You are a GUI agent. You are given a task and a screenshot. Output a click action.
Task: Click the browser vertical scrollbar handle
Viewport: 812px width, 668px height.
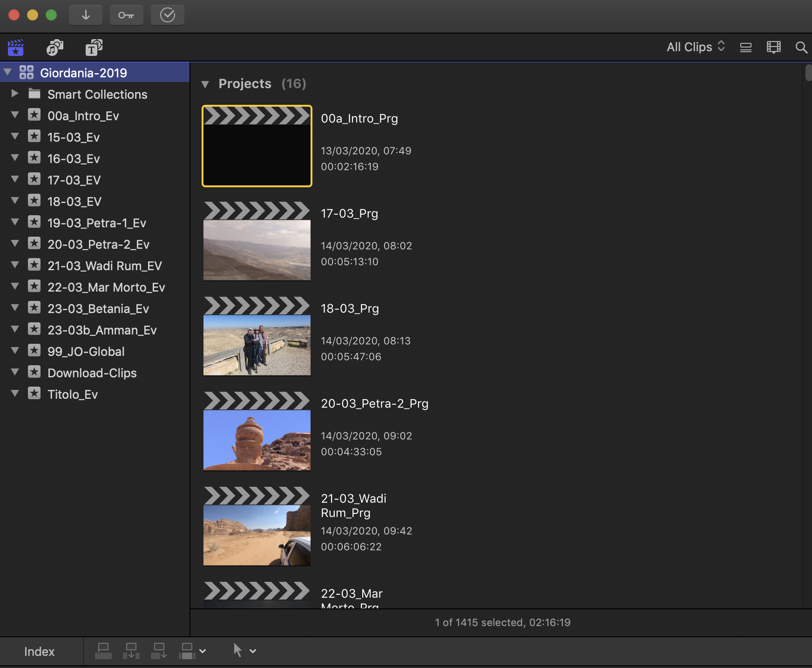pyautogui.click(x=808, y=73)
